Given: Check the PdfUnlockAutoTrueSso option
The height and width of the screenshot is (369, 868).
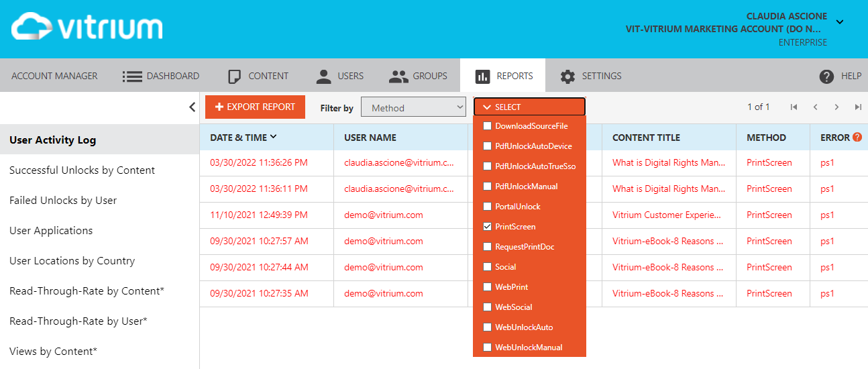Looking at the screenshot, I should point(488,166).
